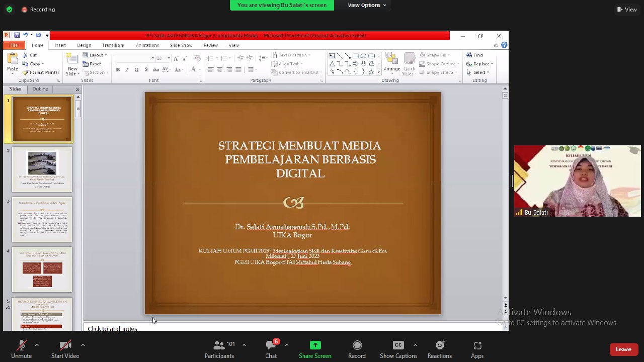Choose the five-point star shape

point(371,72)
